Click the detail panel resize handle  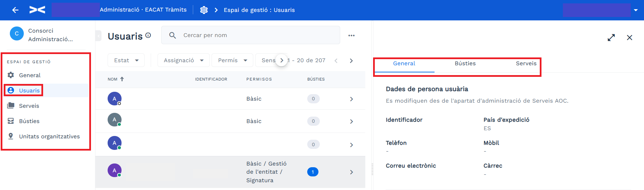point(372,169)
